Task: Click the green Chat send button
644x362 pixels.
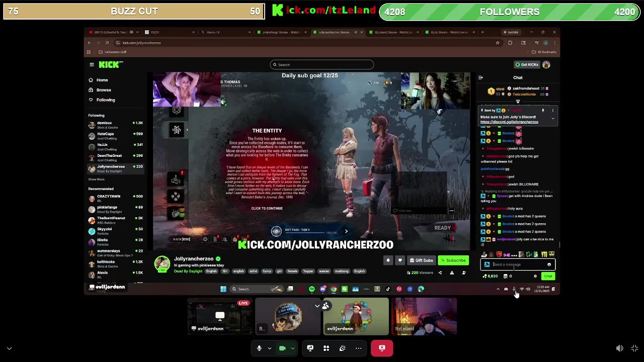Action: (x=548, y=276)
